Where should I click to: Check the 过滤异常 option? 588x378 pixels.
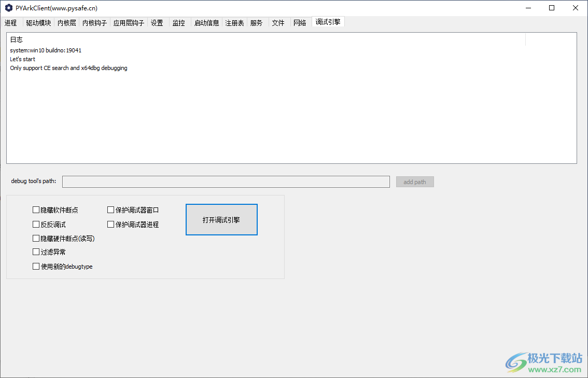(36, 252)
